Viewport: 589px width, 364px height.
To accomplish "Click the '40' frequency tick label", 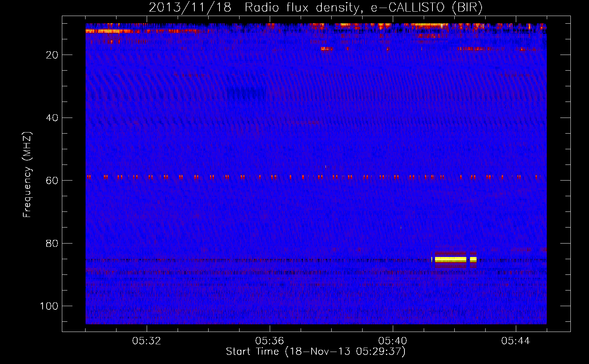I will [x=52, y=118].
